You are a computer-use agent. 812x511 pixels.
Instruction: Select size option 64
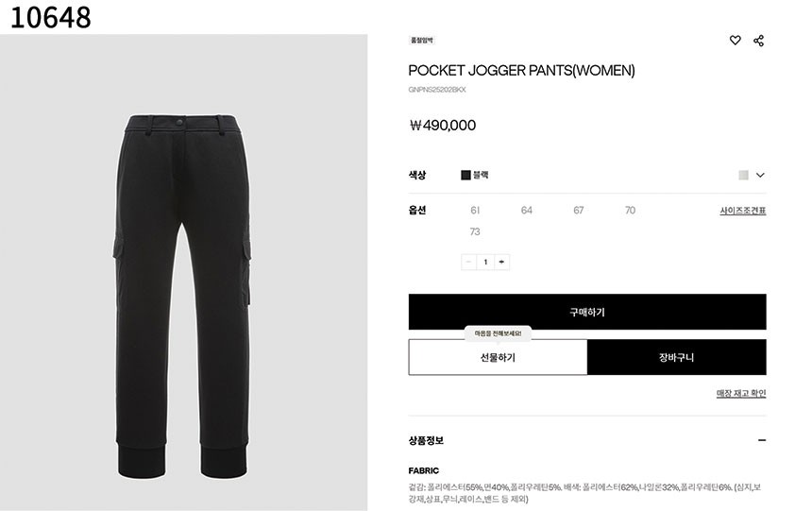coord(526,211)
